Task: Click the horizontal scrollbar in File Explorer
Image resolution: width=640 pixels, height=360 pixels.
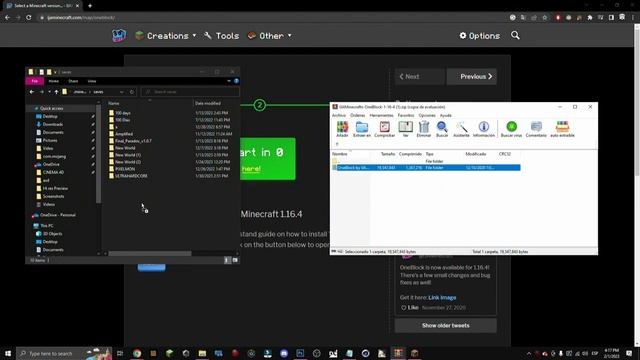Action: [149, 253]
